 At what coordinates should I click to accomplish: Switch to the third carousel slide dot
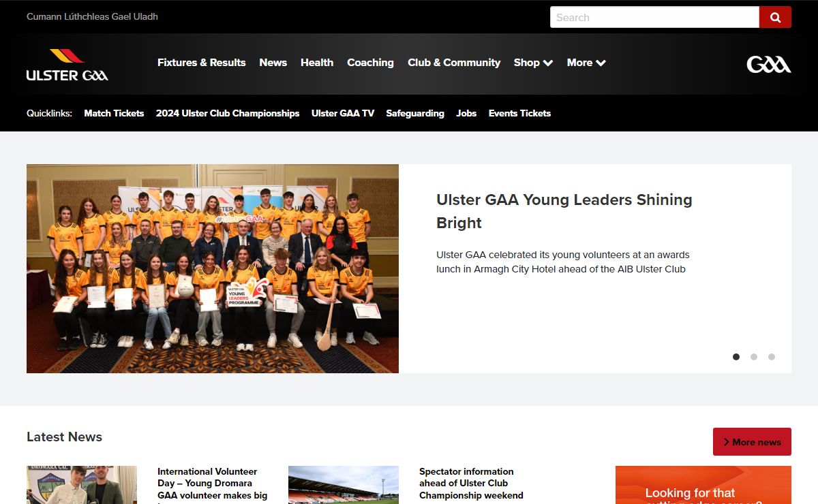(772, 357)
